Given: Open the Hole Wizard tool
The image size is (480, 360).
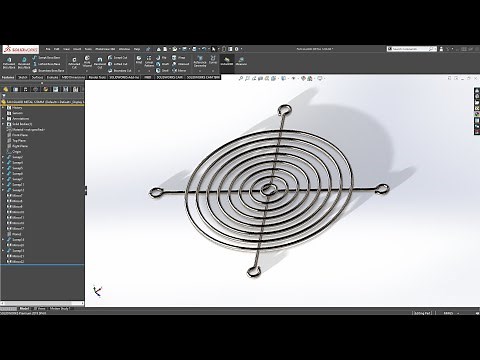Looking at the screenshot, I should [x=87, y=61].
